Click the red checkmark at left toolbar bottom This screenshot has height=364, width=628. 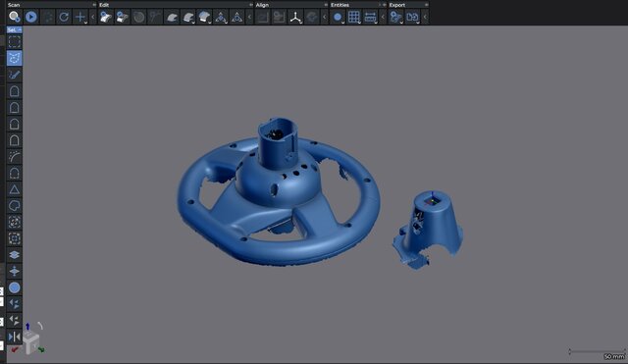[x=15, y=350]
